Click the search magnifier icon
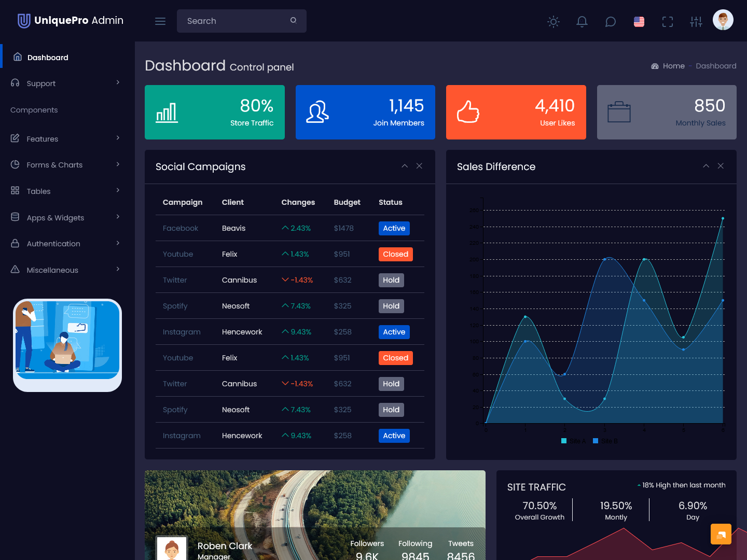 [293, 20]
